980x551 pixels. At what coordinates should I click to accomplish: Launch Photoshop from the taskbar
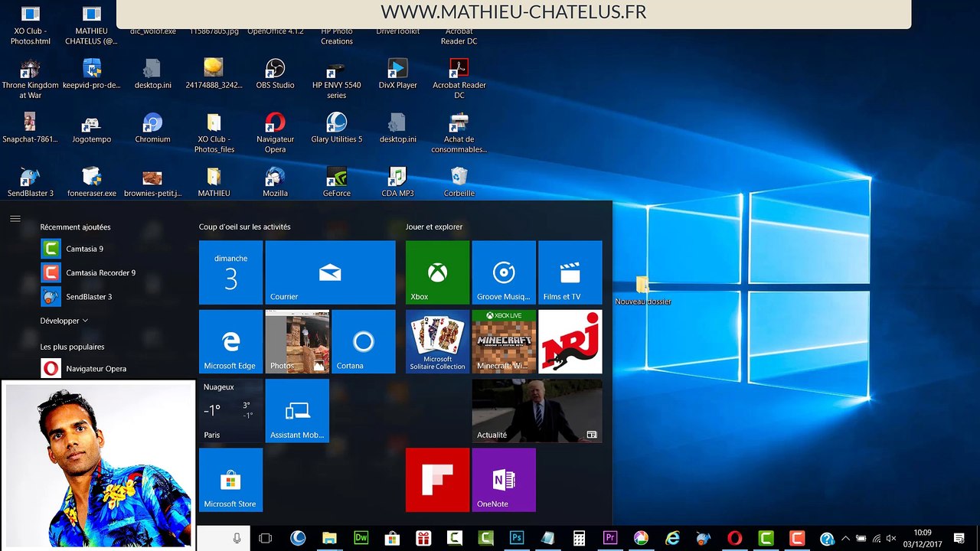click(517, 539)
